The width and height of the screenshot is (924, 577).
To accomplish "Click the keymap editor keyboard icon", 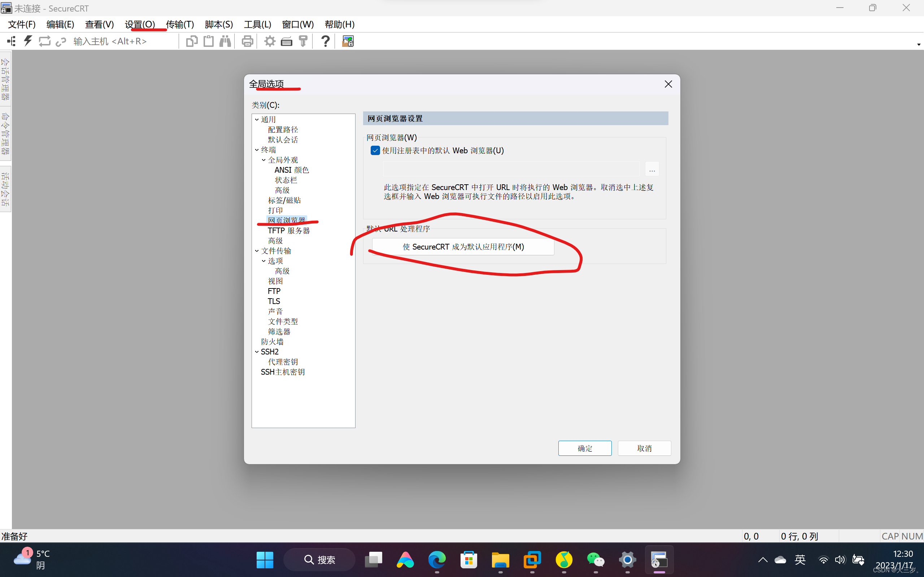I will (286, 41).
